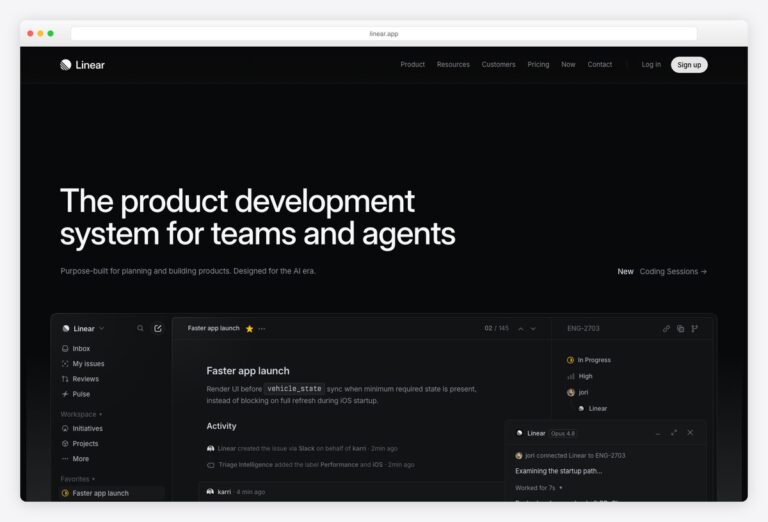Click the linear.app browser address bar
Image resolution: width=768 pixels, height=522 pixels.
point(384,34)
